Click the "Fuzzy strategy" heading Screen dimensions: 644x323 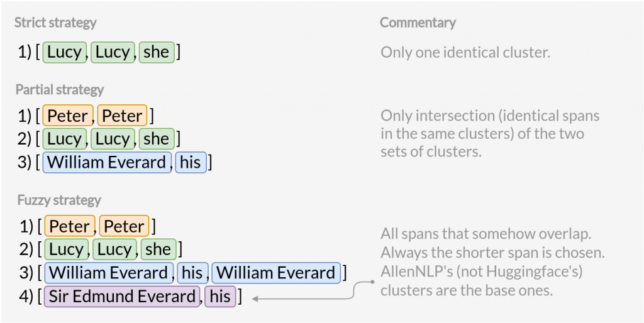point(58,200)
